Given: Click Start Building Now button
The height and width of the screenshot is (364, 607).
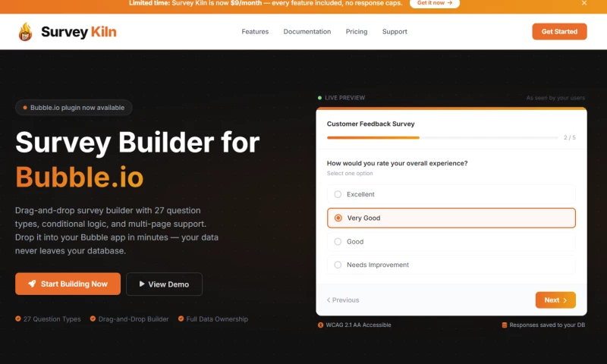Looking at the screenshot, I should [68, 284].
